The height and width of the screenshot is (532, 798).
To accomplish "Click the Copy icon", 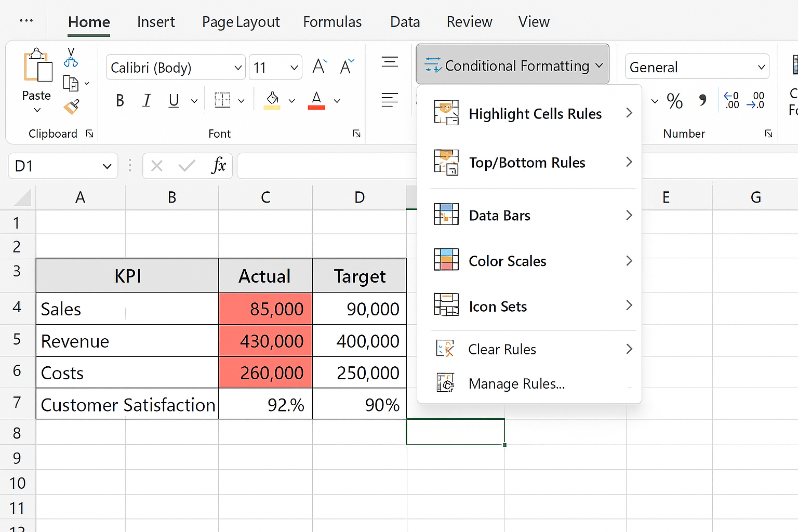I will click(x=71, y=83).
